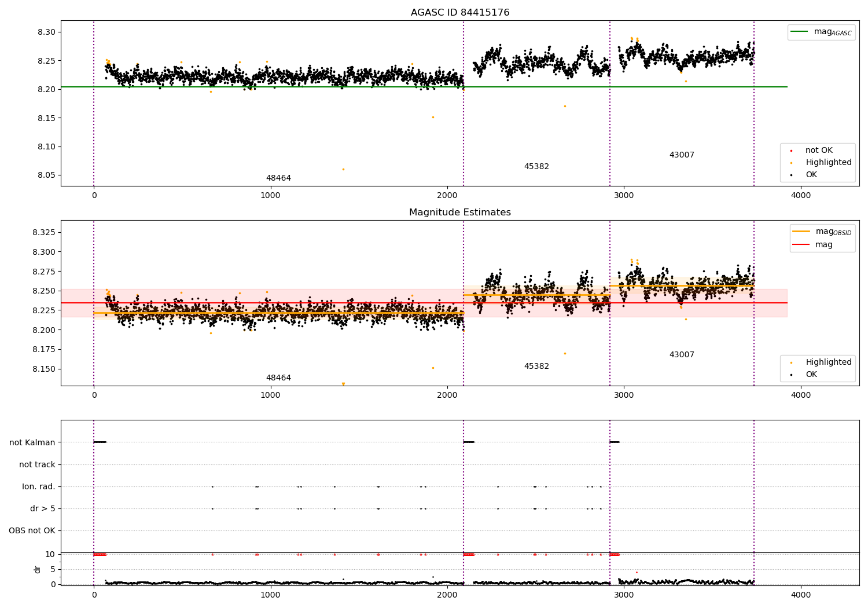Image resolution: width=868 pixels, height=608 pixels.
Task: Click the '5' tick on the dr axis
Action: 53,569
